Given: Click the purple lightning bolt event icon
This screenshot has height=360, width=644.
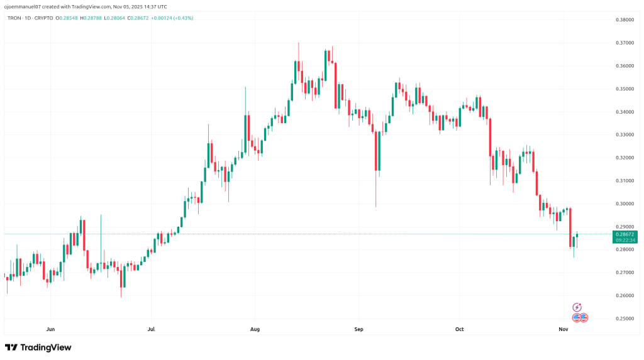Looking at the screenshot, I should coord(577,307).
